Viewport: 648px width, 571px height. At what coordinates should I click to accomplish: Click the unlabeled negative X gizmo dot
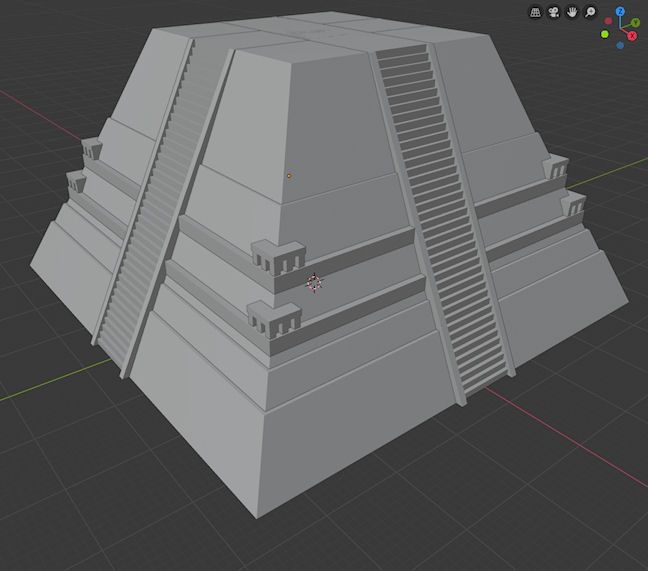pos(608,21)
